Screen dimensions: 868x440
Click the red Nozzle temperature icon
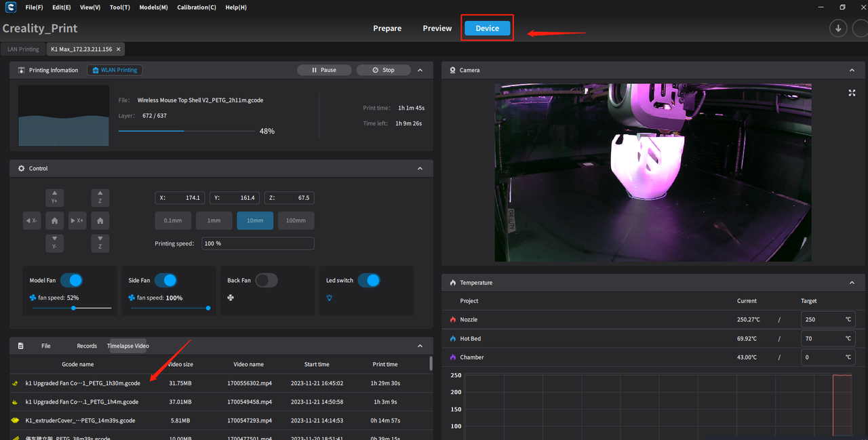[453, 319]
